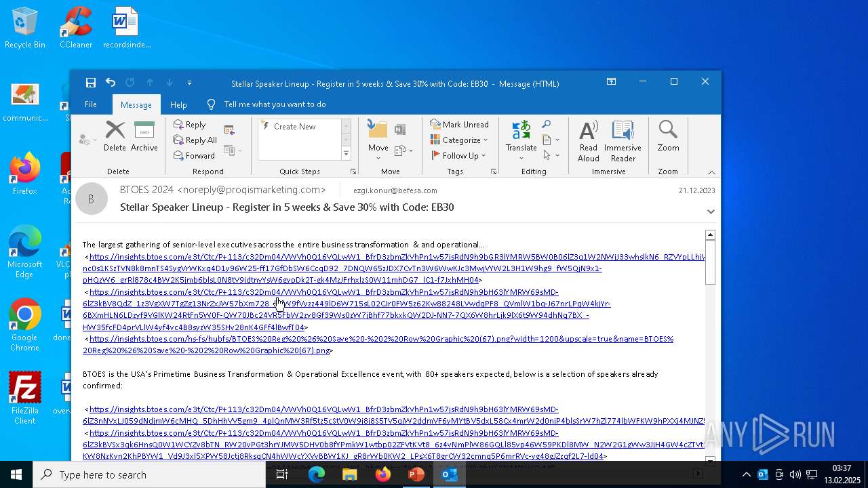Click the Zoom magnifier button
The height and width of the screenshot is (488, 868).
tap(668, 137)
